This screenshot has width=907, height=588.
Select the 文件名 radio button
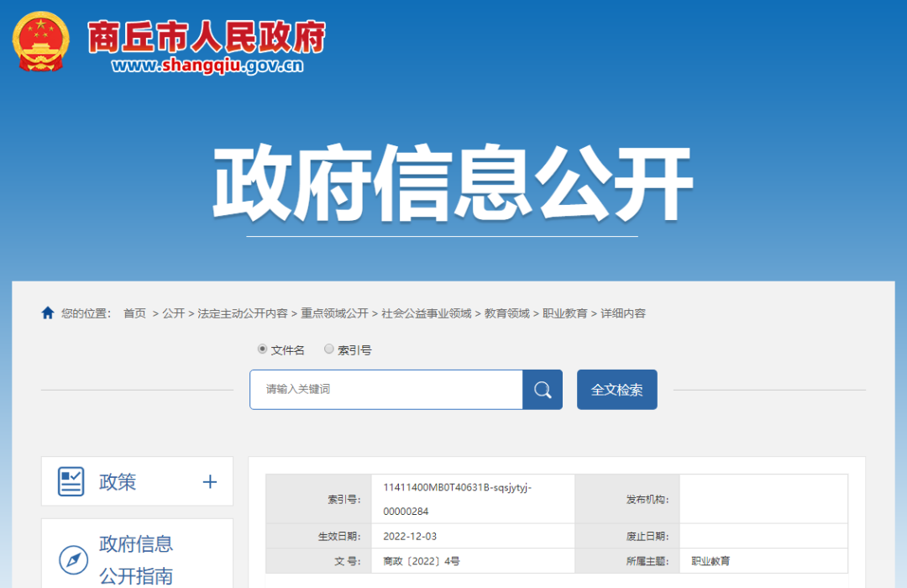[262, 349]
